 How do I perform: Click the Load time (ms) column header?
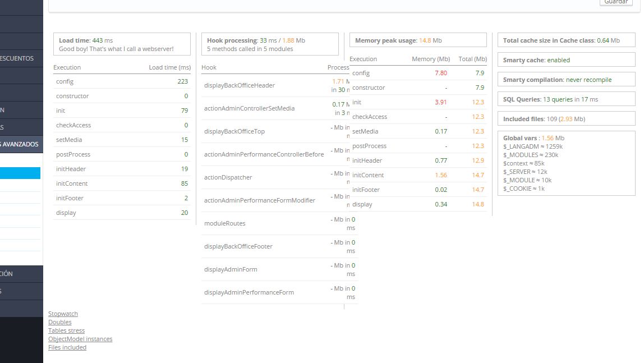click(169, 67)
